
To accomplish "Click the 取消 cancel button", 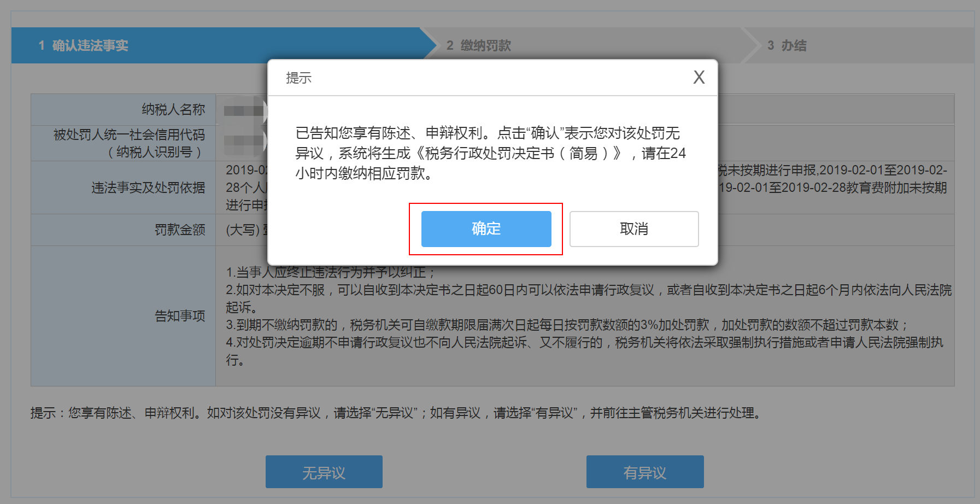I will pyautogui.click(x=634, y=228).
